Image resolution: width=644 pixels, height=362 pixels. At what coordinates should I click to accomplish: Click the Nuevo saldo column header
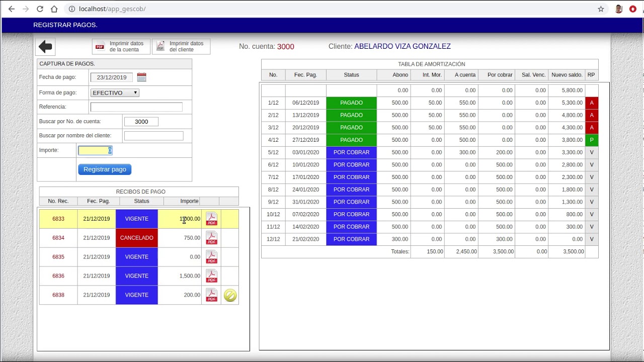point(567,75)
